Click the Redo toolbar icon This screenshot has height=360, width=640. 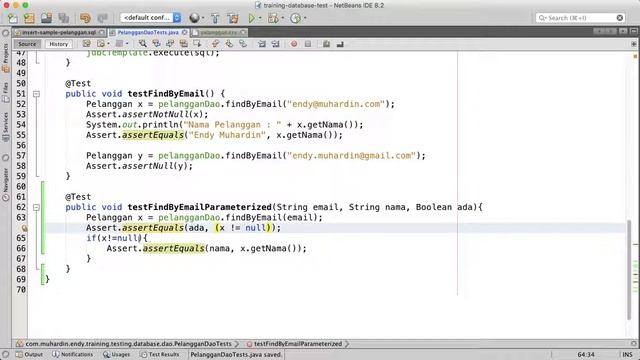tap(102, 18)
